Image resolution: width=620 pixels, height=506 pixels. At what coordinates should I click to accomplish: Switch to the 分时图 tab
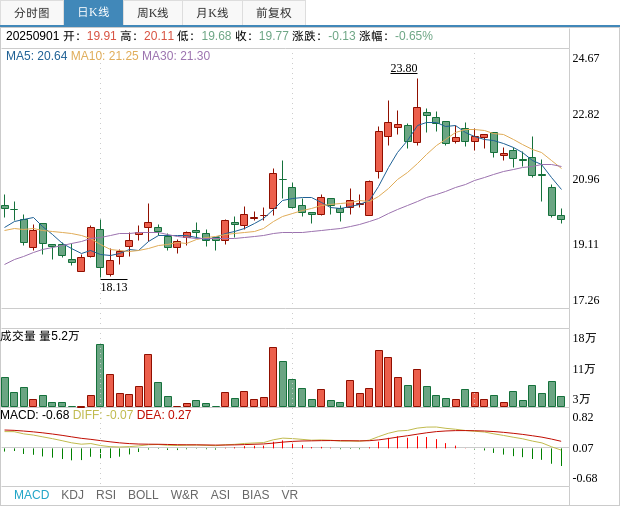pos(32,13)
